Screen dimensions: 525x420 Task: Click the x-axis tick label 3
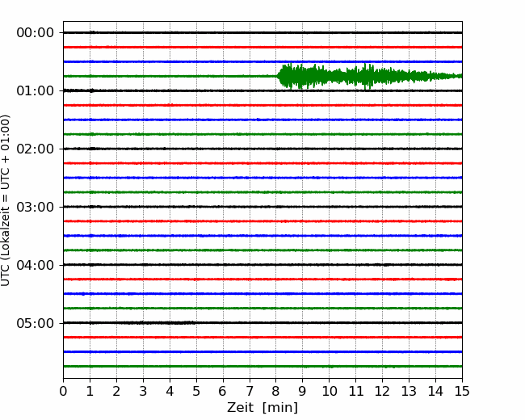(143, 391)
